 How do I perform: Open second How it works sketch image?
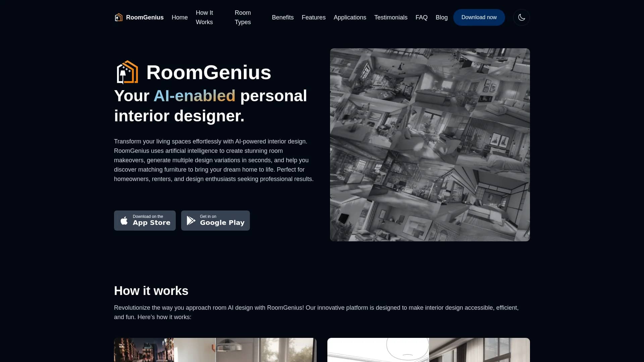[x=429, y=350]
